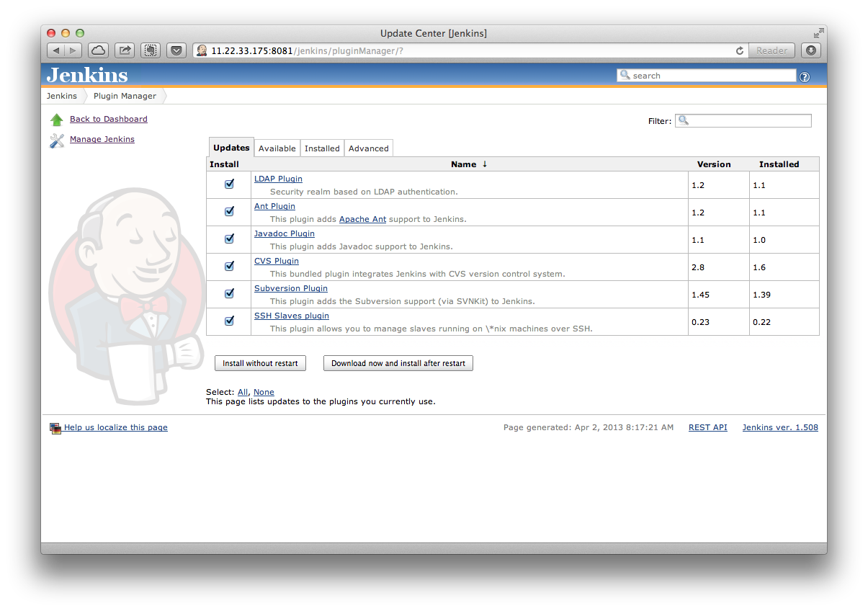Click the Safari share icon
The height and width of the screenshot is (611, 868).
pyautogui.click(x=125, y=50)
